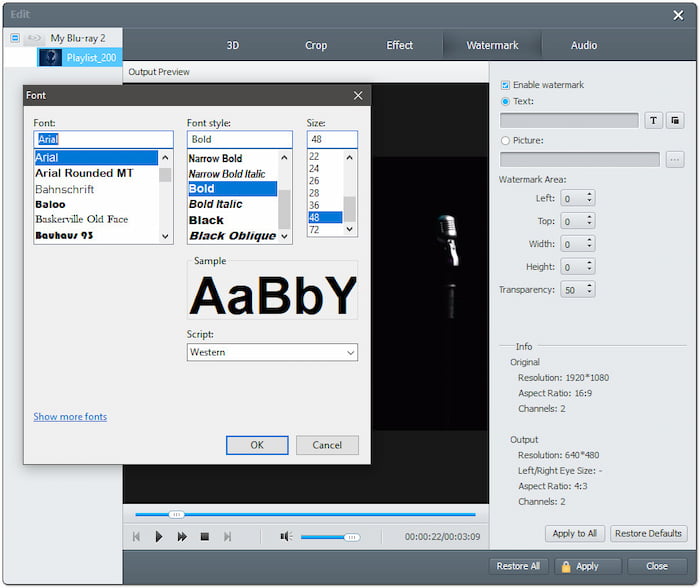Disable the Enable watermark checkbox
Image resolution: width=700 pixels, height=588 pixels.
coord(505,85)
